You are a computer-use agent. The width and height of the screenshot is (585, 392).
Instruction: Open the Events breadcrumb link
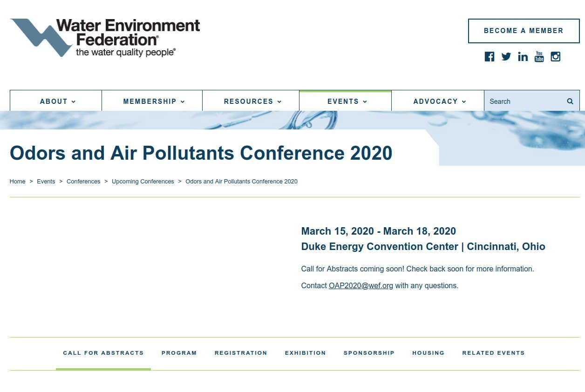(x=46, y=182)
